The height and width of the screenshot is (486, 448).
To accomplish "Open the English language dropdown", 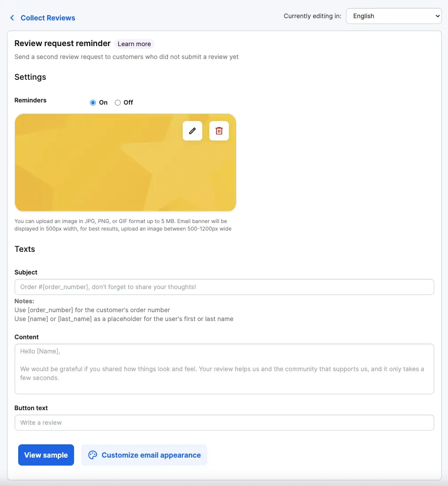I will pyautogui.click(x=394, y=16).
